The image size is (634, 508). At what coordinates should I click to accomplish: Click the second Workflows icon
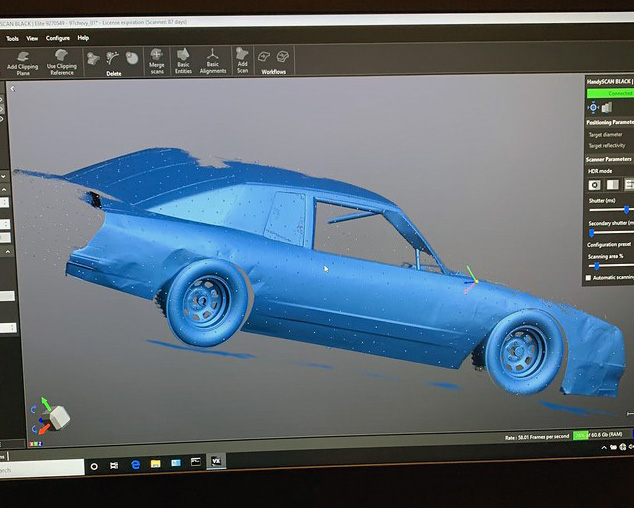[x=283, y=56]
